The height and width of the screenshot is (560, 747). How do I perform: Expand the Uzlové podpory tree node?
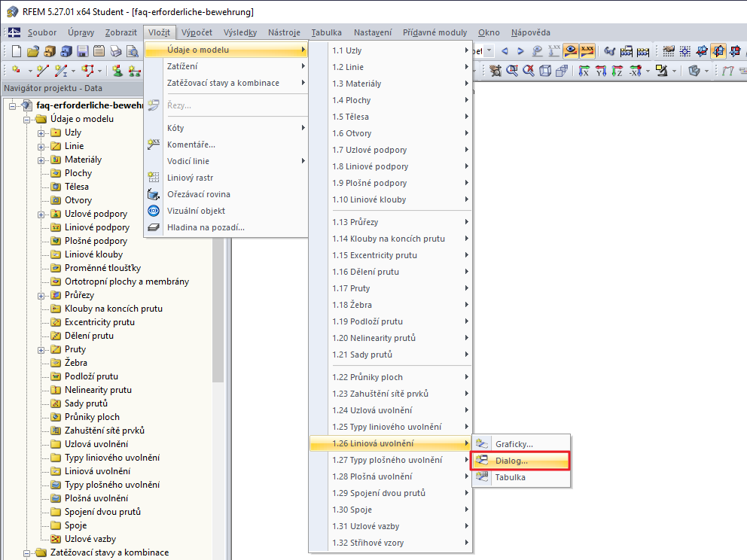tap(41, 215)
